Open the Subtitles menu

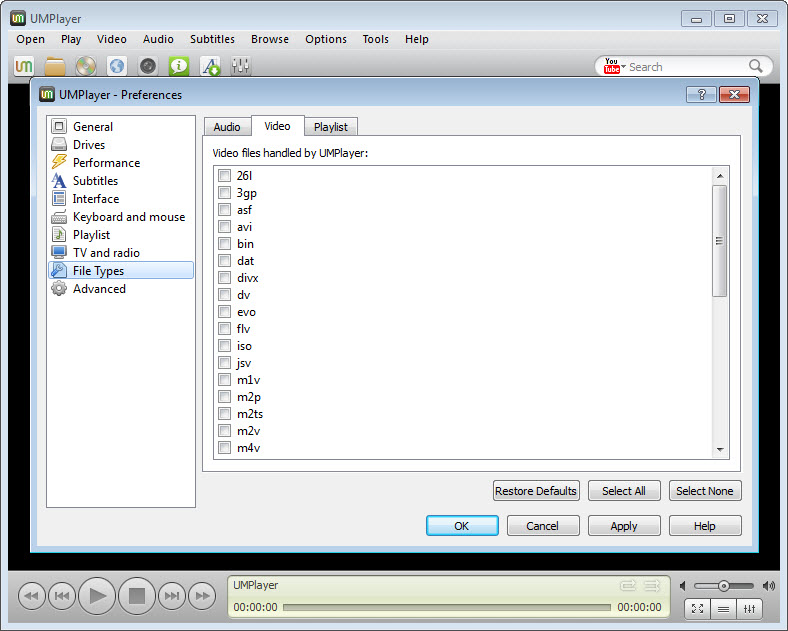click(212, 39)
